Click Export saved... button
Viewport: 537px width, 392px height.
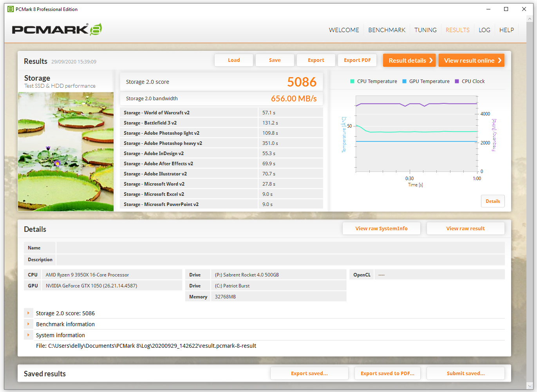[309, 374]
